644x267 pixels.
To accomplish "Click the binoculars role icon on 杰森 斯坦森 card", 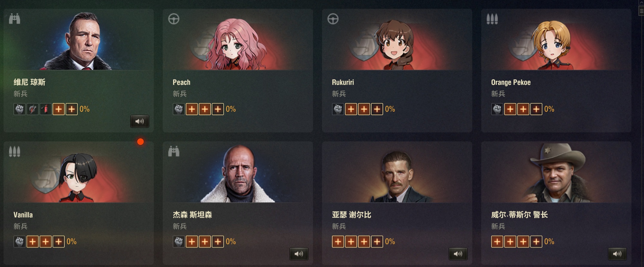I will (174, 151).
